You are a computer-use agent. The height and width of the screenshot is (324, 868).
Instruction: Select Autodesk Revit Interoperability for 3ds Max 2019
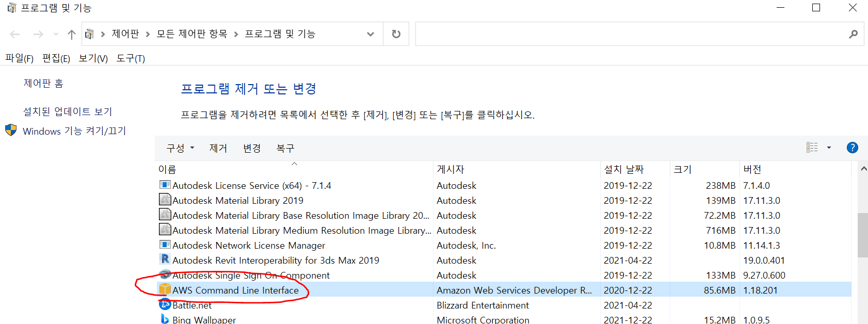503,260
